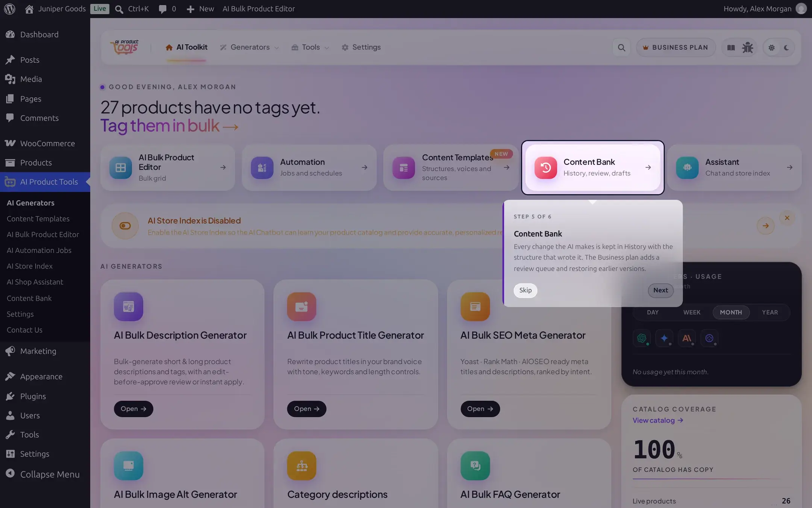Screen dimensions: 812x508
Task: Select the OpenAI provider icon in usage card
Action: pyautogui.click(x=642, y=338)
